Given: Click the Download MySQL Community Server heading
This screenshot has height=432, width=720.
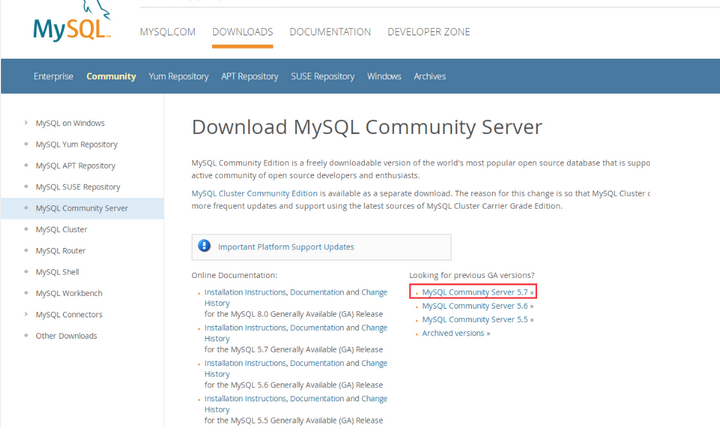Looking at the screenshot, I should coord(367,127).
